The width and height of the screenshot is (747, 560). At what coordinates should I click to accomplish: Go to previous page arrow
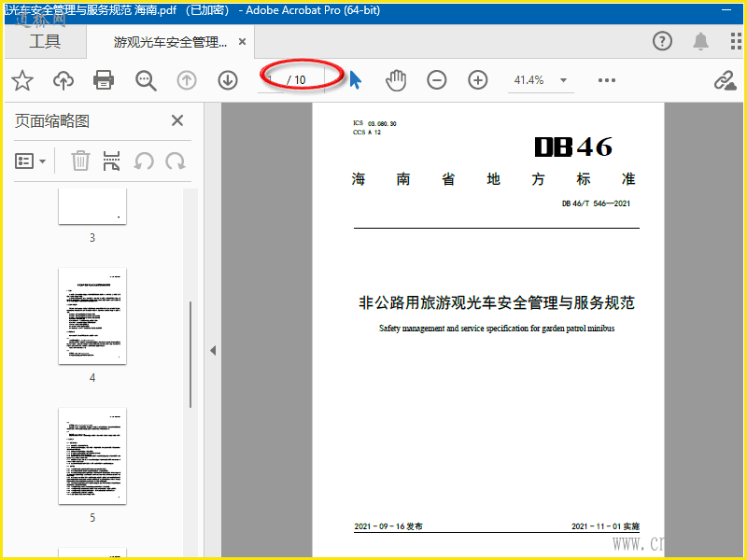[x=187, y=80]
